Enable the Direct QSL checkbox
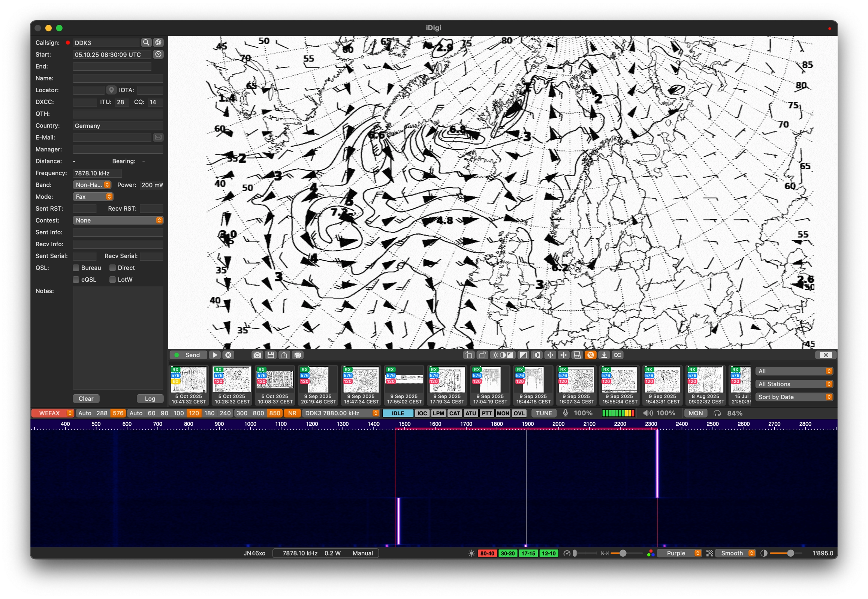868x599 pixels. [x=112, y=268]
